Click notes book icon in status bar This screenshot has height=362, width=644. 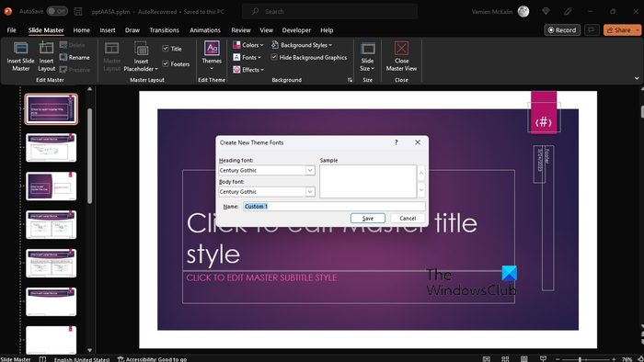(x=42, y=359)
